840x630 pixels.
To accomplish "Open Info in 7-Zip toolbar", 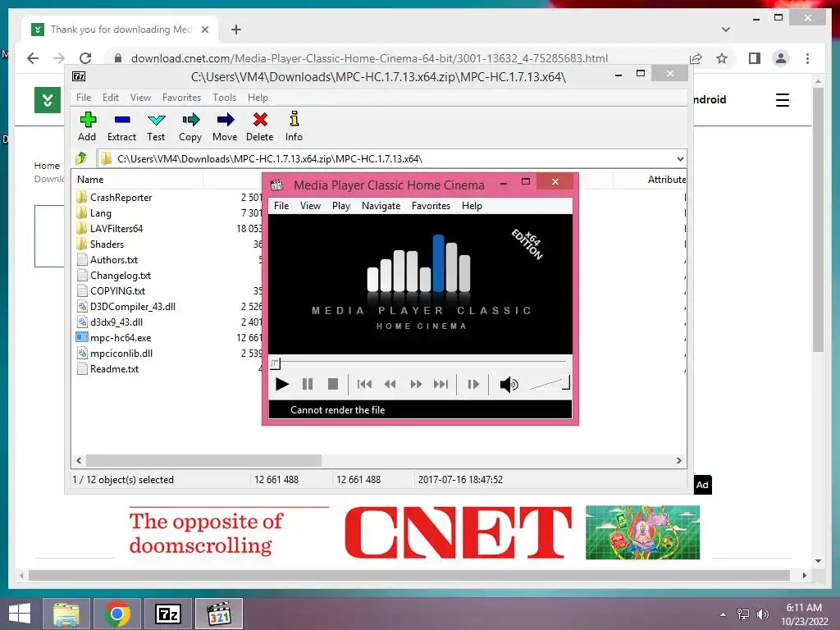I will click(x=294, y=127).
